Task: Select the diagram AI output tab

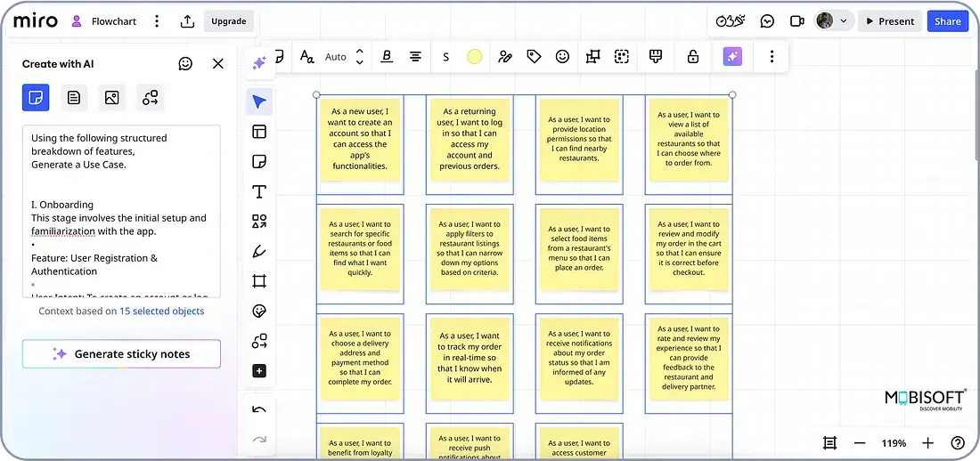Action: tap(150, 97)
